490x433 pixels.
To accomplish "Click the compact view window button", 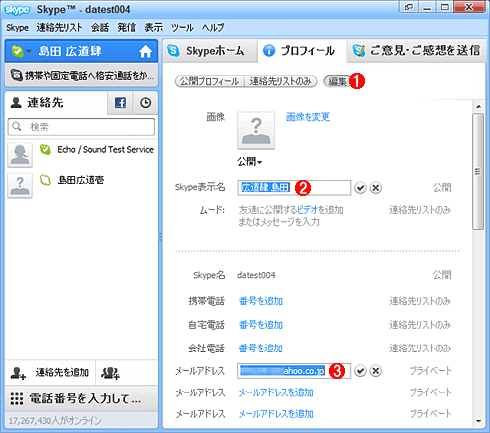I will (x=409, y=7).
